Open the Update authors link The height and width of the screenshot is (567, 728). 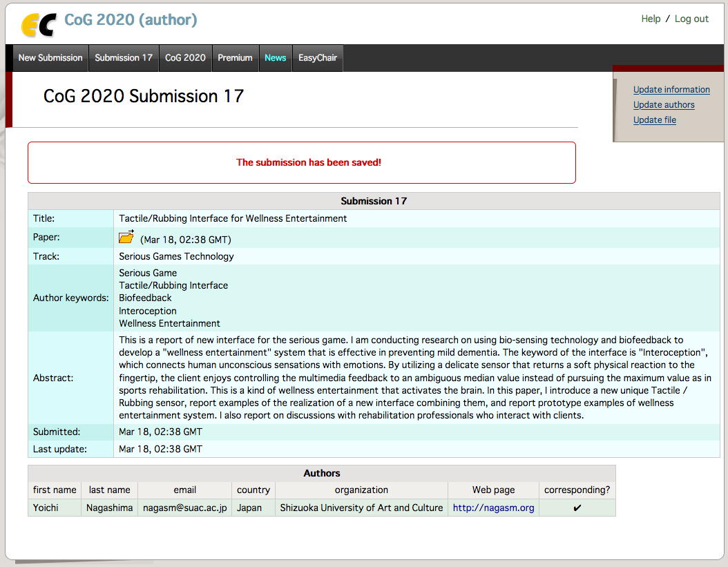pyautogui.click(x=664, y=105)
